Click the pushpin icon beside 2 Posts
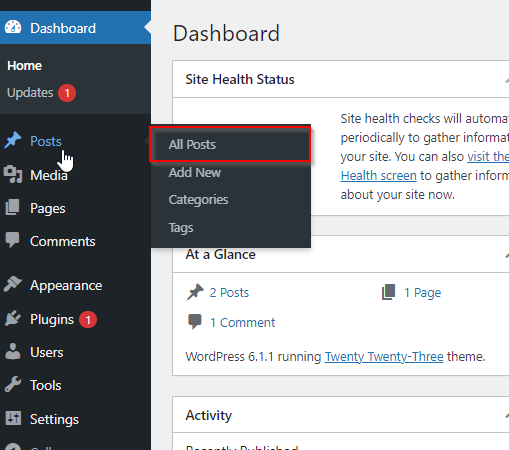 coord(195,292)
